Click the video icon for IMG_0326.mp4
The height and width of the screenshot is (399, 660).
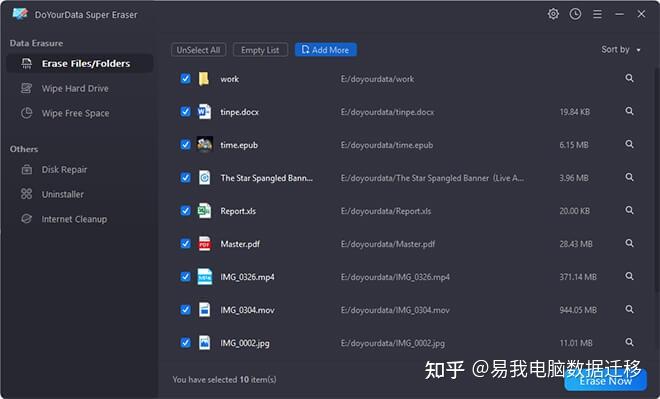[205, 277]
